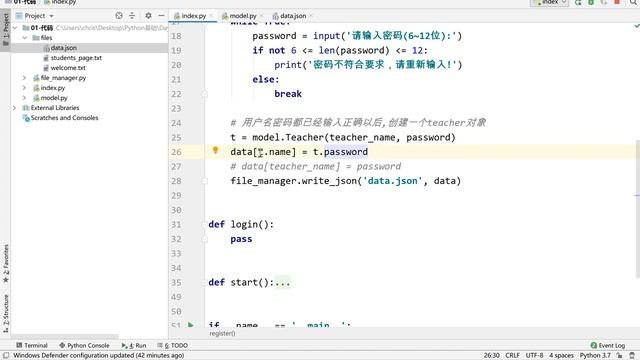
Task: Click the UTF-8 encoding indicator
Action: 534,356
